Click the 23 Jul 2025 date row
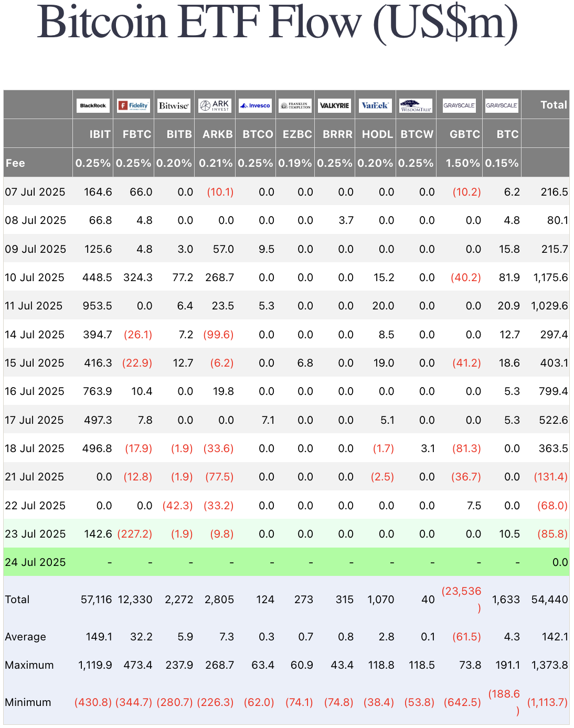Viewport: 574px width, 728px height. click(35, 534)
